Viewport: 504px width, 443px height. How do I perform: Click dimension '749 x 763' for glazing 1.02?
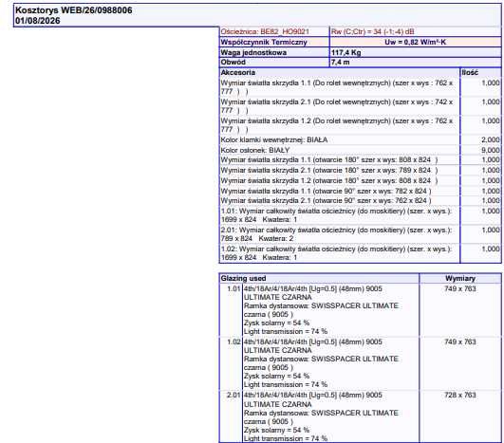click(x=460, y=341)
